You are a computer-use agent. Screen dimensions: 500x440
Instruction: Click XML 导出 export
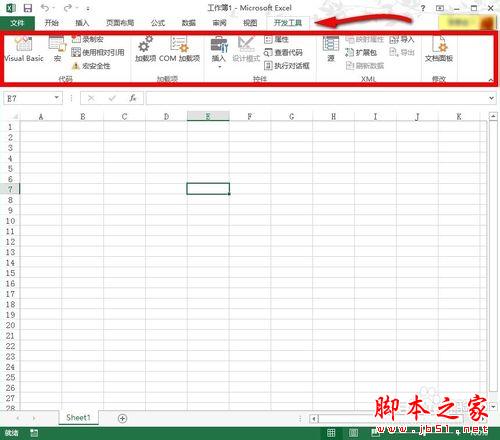click(402, 52)
